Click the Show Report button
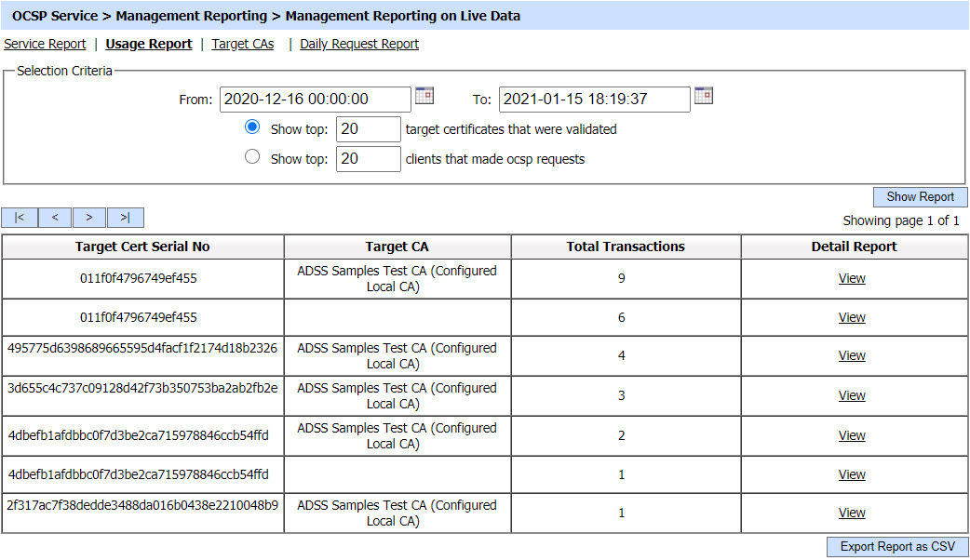Image resolution: width=970 pixels, height=560 pixels. [x=920, y=197]
